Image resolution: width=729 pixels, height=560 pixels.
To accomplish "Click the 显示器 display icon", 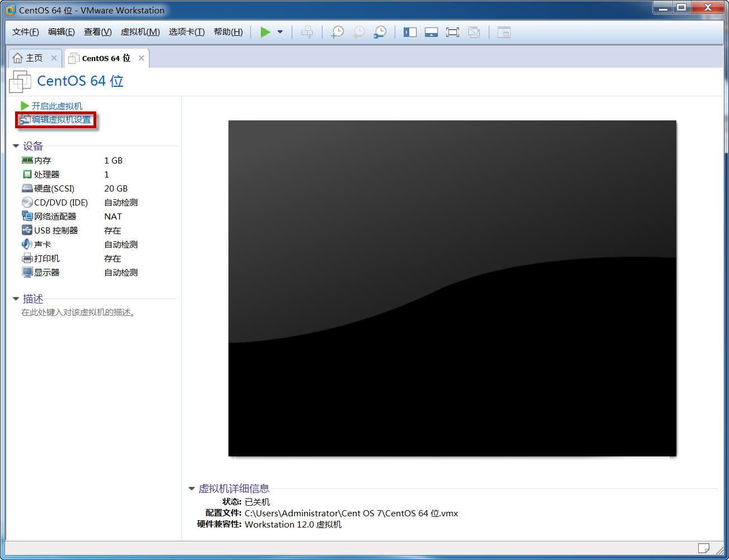I will [27, 272].
